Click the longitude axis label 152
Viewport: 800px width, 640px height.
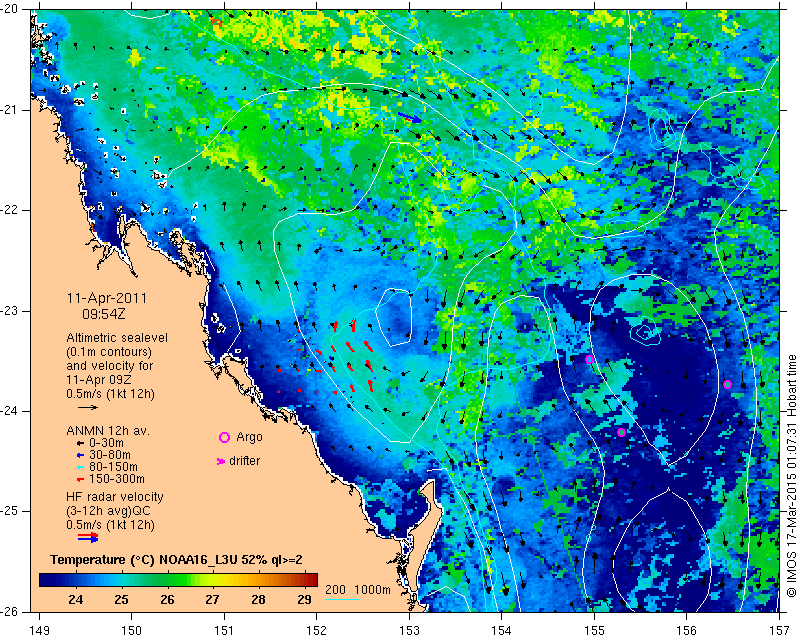tap(316, 630)
